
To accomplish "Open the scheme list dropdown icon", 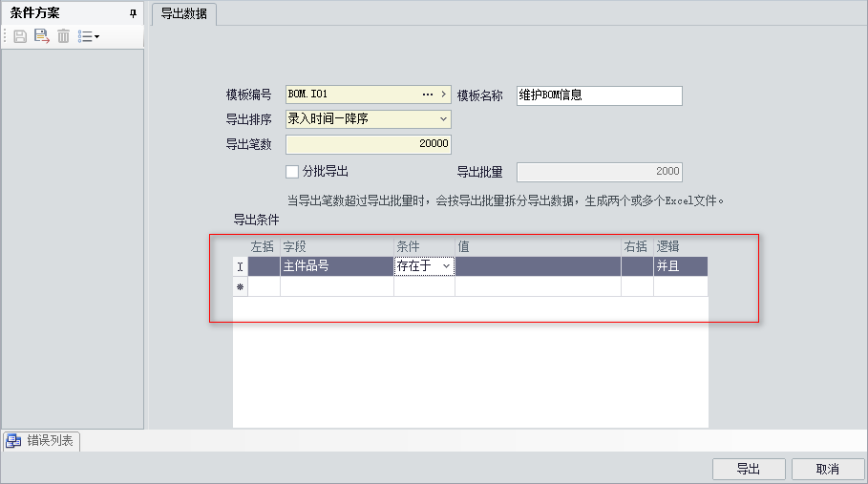I will (89, 36).
